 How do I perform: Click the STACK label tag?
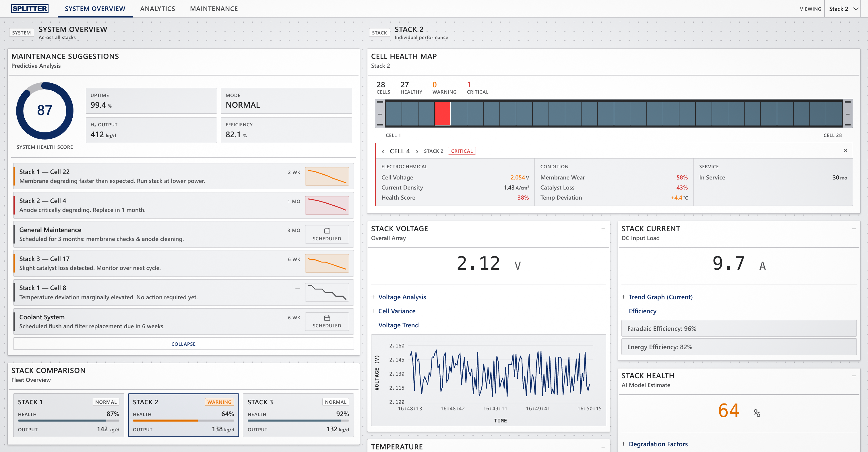click(379, 33)
